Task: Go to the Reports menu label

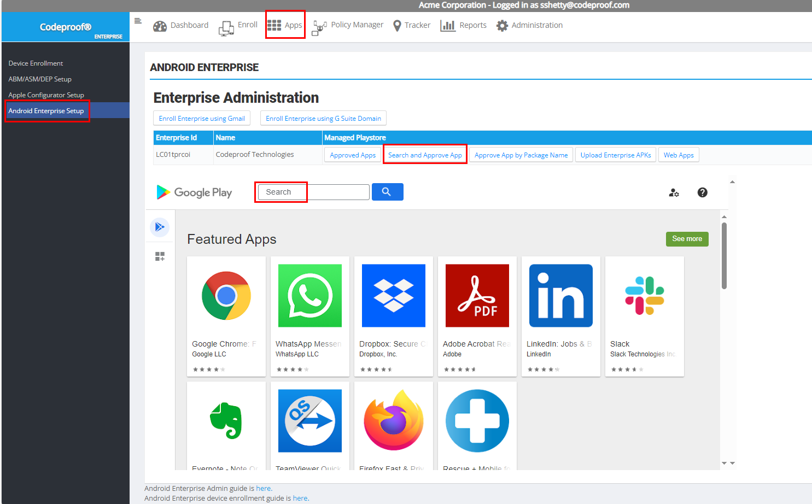Action: [x=473, y=25]
